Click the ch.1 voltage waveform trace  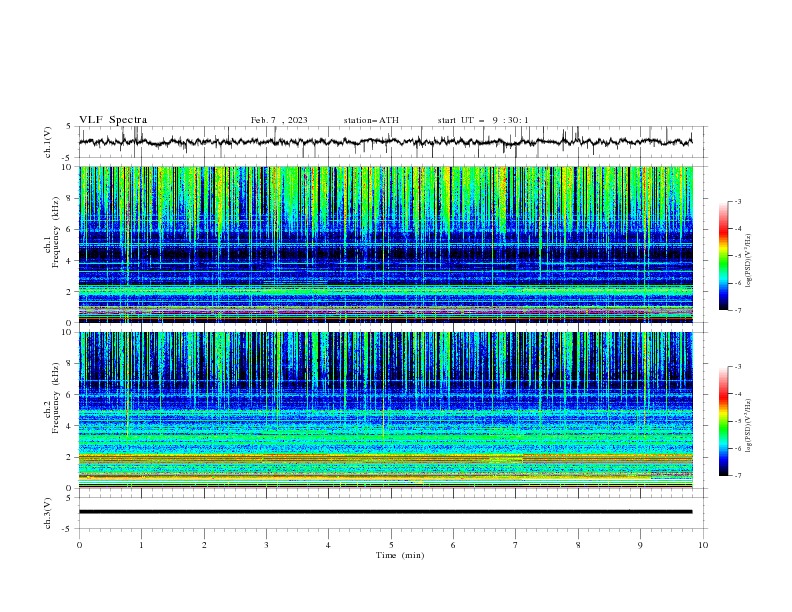click(385, 142)
